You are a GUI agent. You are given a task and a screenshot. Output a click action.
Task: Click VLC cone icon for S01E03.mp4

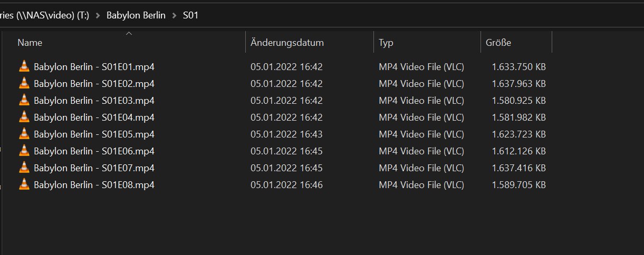point(24,100)
